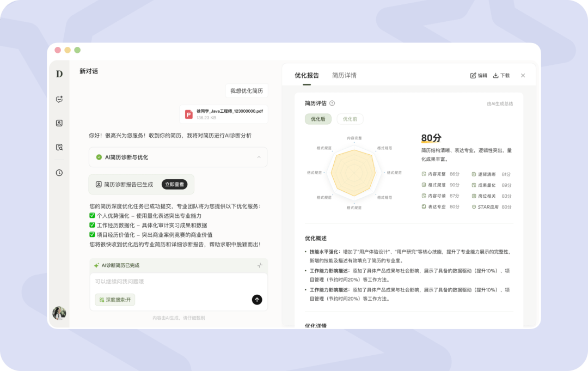The width and height of the screenshot is (588, 371).
Task: Toggle the 深度搜索:开 switch
Action: [x=115, y=300]
